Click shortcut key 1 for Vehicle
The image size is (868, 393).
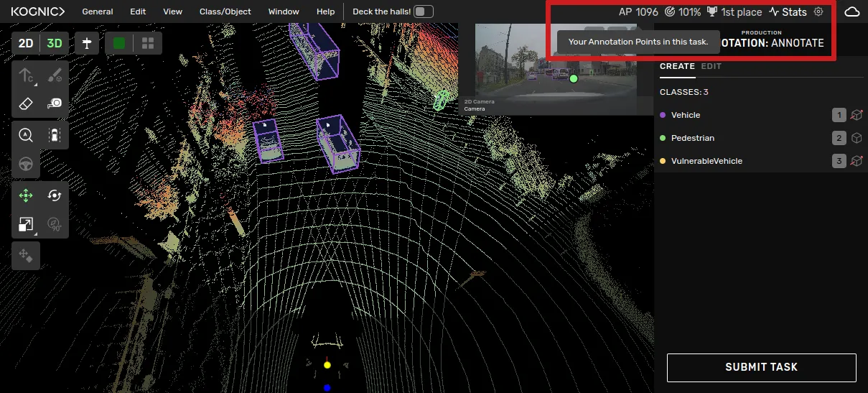point(839,115)
